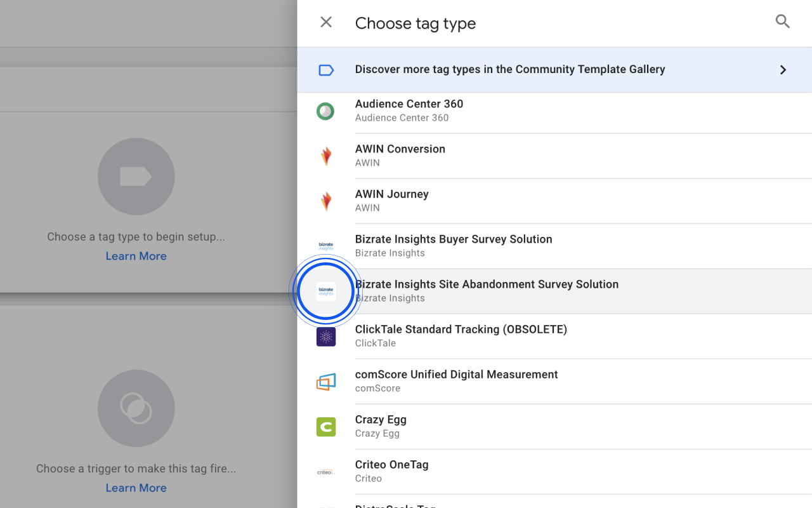Click the Crazy Egg green icon
This screenshot has width=812, height=508.
pyautogui.click(x=325, y=427)
